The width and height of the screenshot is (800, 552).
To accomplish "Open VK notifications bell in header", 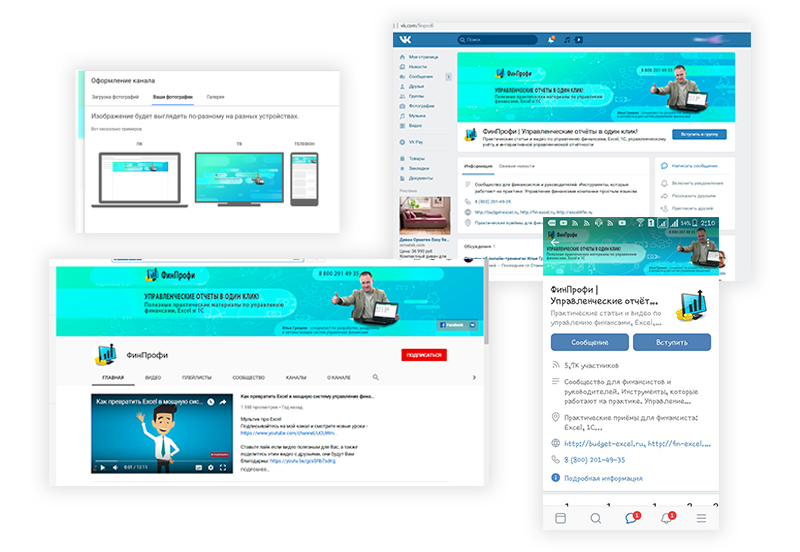I will pos(551,39).
